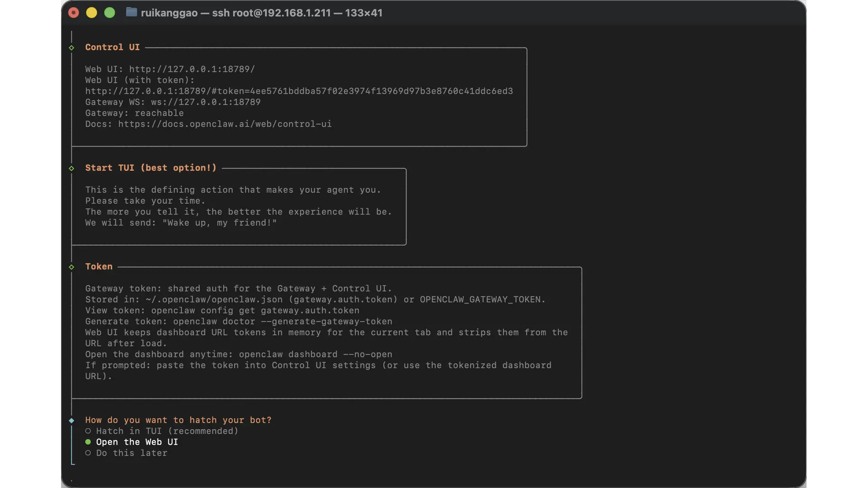868x488 pixels.
Task: Click the diamond marker beside Token heading
Action: tap(71, 267)
